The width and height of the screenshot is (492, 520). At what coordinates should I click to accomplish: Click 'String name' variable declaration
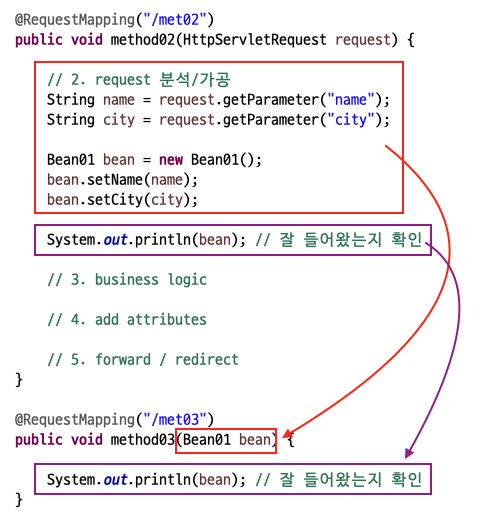pos(91,100)
